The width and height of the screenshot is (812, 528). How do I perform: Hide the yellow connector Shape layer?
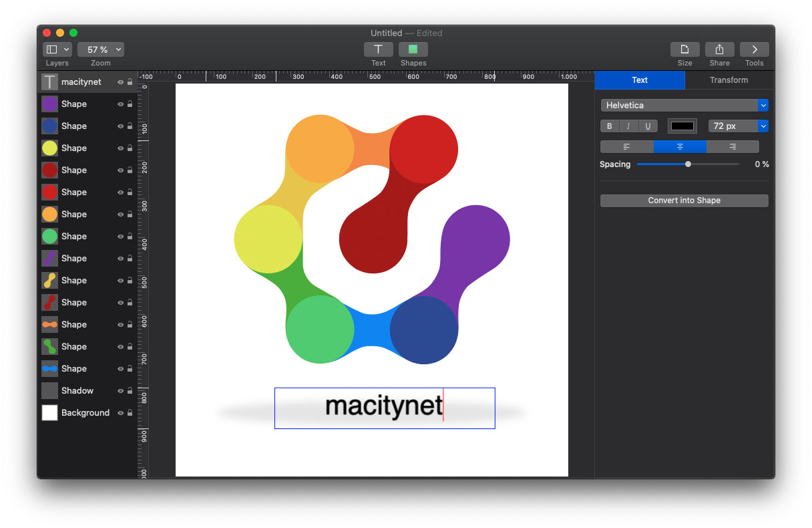[121, 281]
